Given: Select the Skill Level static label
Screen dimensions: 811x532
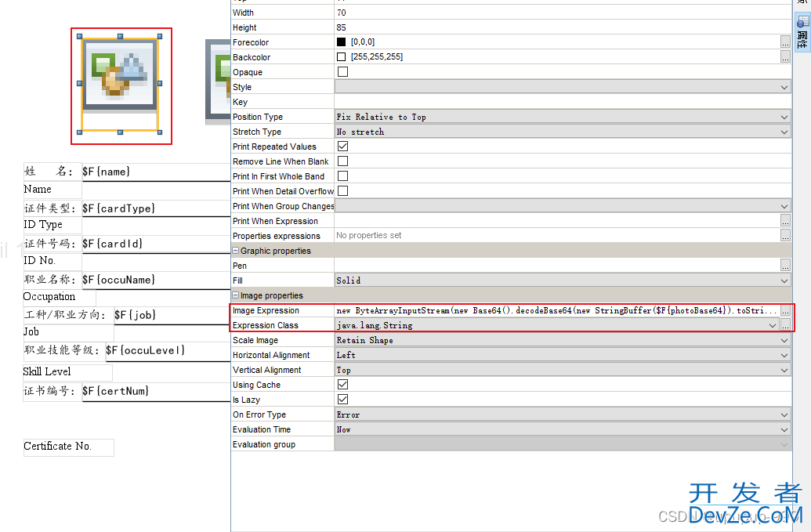Looking at the screenshot, I should (67, 372).
